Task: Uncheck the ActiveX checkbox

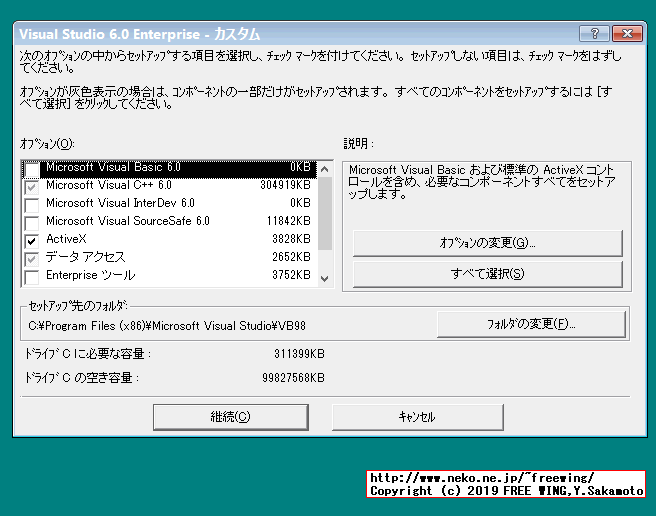Action: coord(32,241)
